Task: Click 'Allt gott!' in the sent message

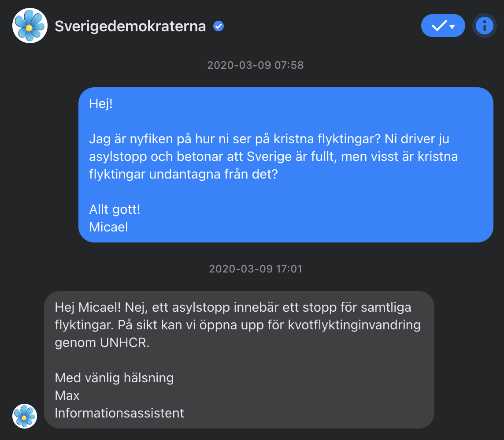Action: [x=115, y=209]
